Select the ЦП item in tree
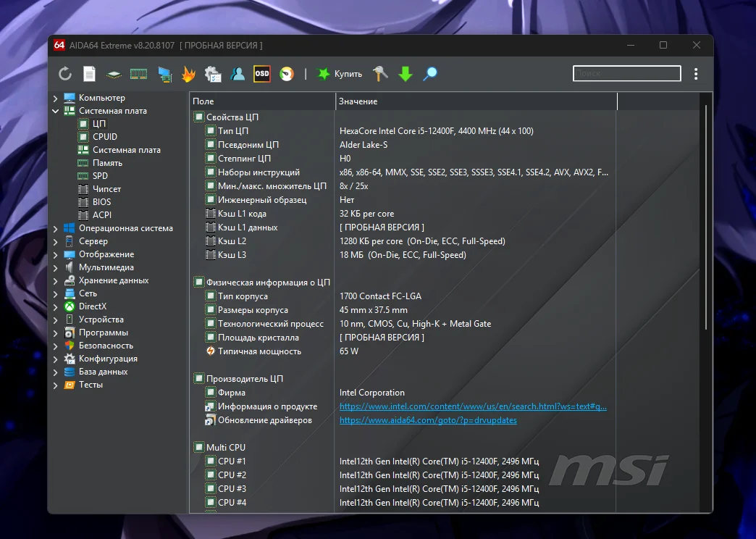 (98, 124)
